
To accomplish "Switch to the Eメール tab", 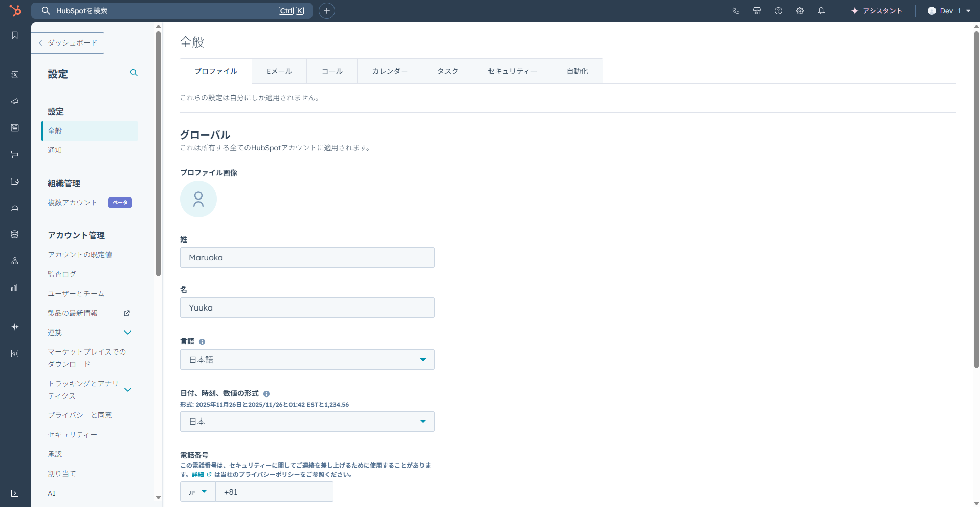I will [x=278, y=71].
